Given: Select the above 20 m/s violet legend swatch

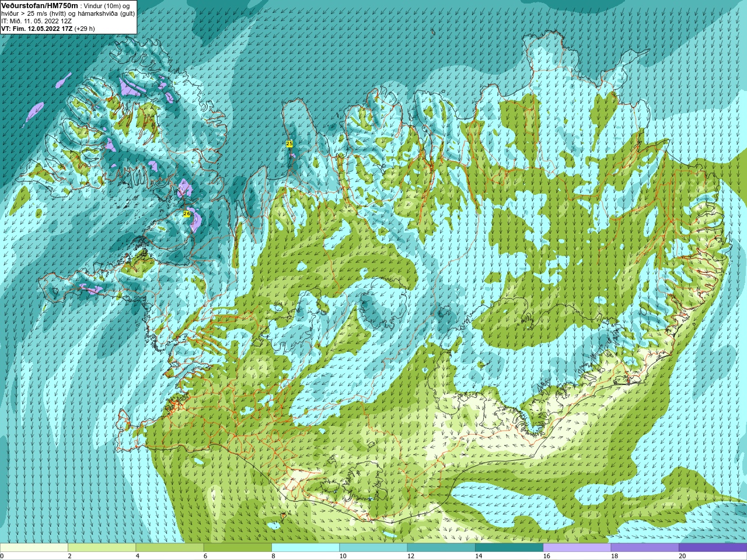Looking at the screenshot, I should pos(713,548).
